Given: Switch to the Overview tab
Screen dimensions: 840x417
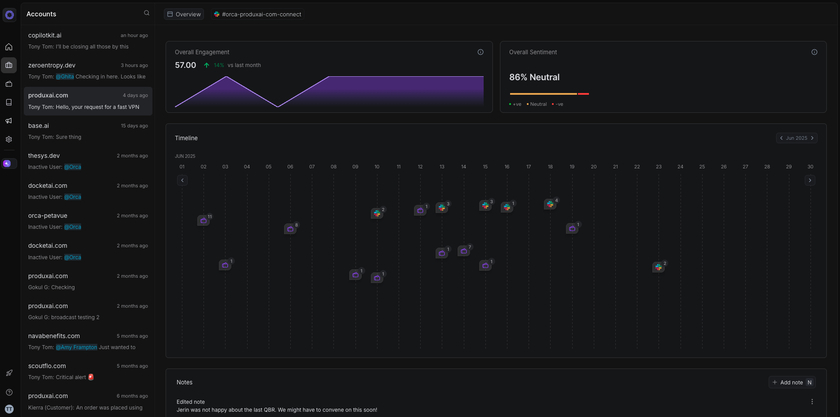Looking at the screenshot, I should [184, 14].
